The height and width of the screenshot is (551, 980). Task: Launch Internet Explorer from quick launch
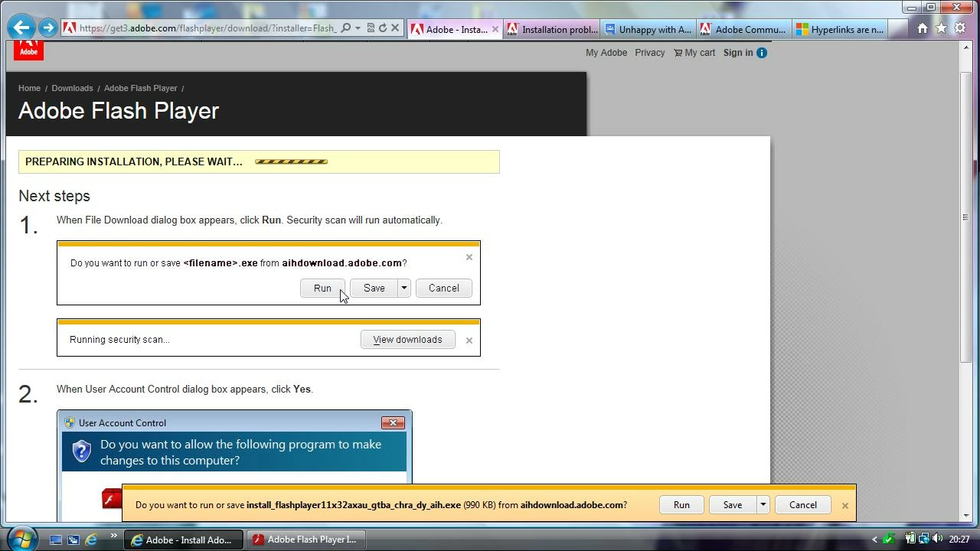(91, 540)
